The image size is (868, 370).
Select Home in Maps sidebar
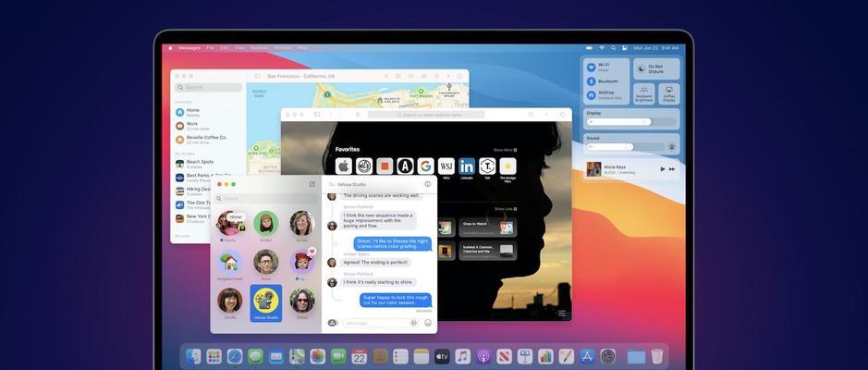209,112
